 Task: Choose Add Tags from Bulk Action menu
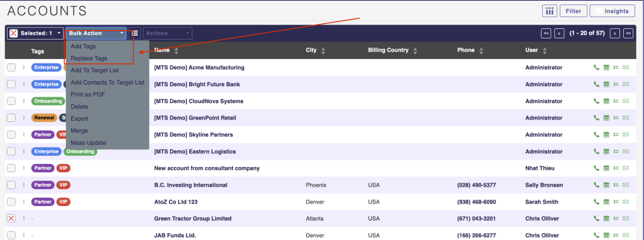pos(83,46)
